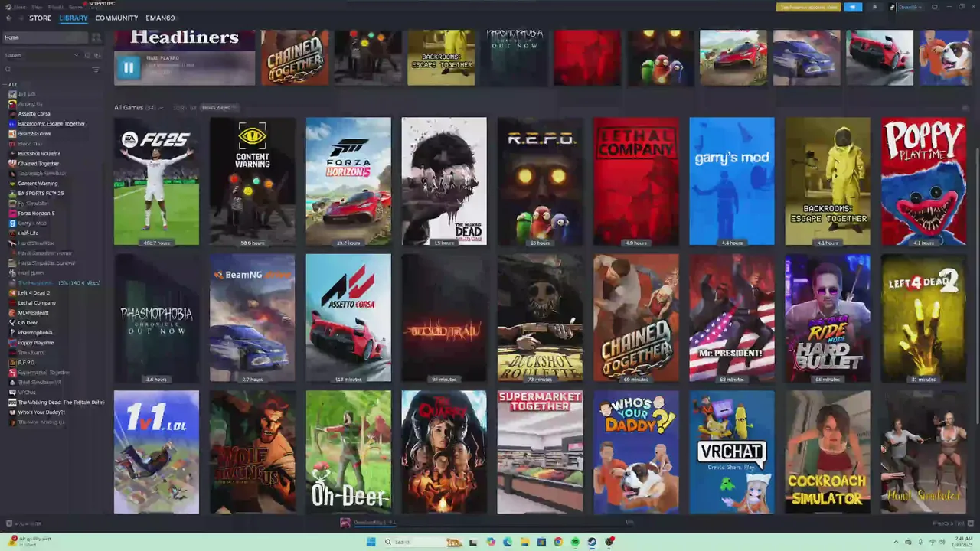Open the Lethal Company grid tile
Viewport: 980px width, 551px height.
(x=635, y=181)
